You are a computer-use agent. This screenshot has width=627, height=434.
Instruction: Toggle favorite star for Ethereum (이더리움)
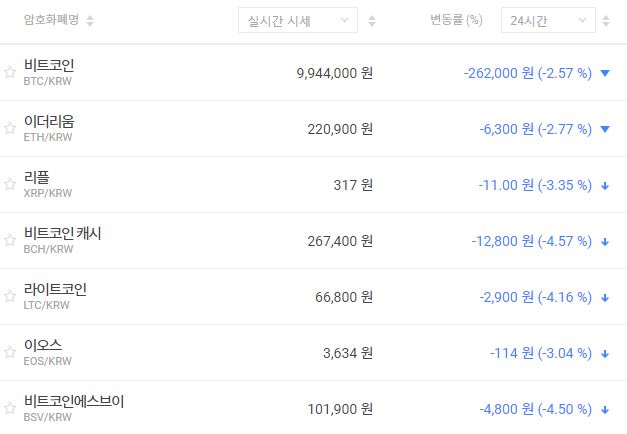(10, 128)
